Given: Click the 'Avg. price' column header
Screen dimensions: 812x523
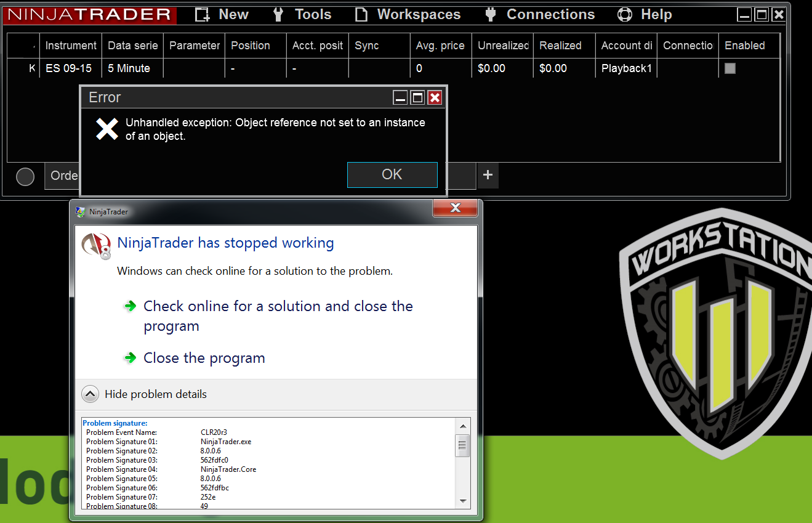Looking at the screenshot, I should click(x=441, y=46).
